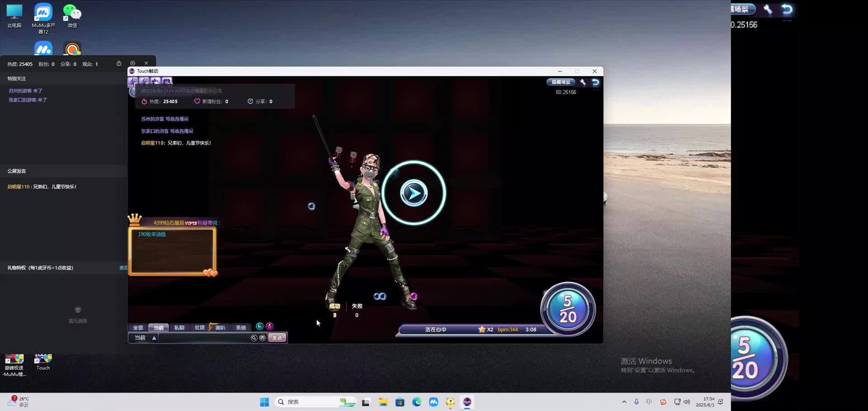Expand hidden system tray icons
Viewport: 868px width, 411px height.
(x=624, y=402)
